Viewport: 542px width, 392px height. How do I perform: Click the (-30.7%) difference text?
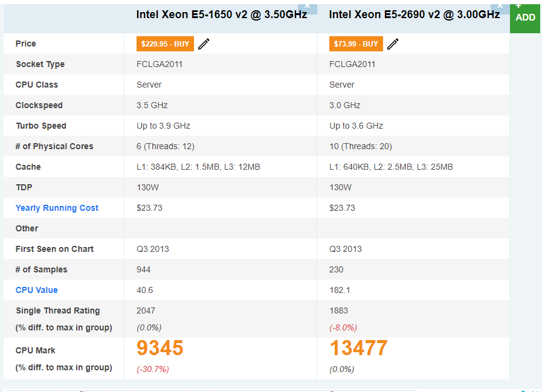click(153, 369)
